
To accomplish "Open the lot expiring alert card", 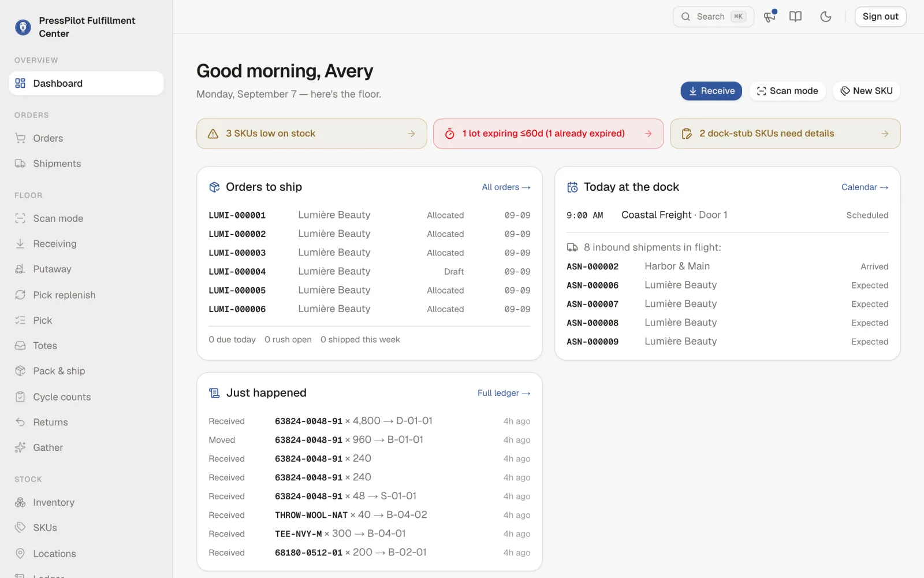I will coord(548,134).
